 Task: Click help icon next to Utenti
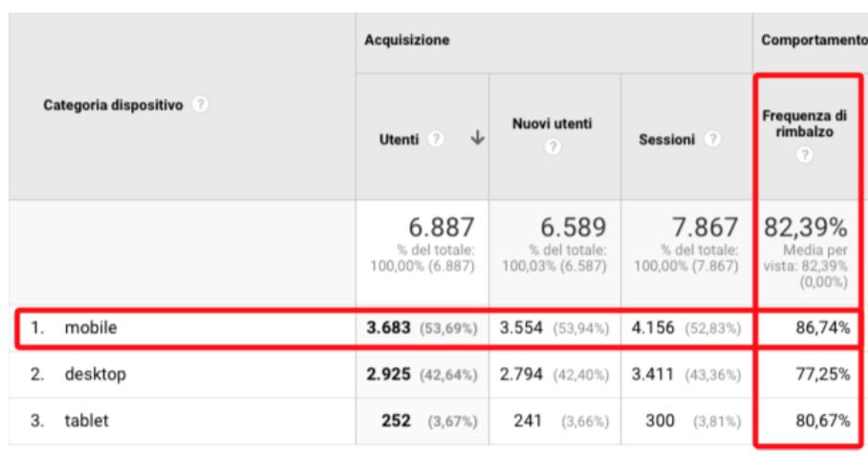coord(436,139)
